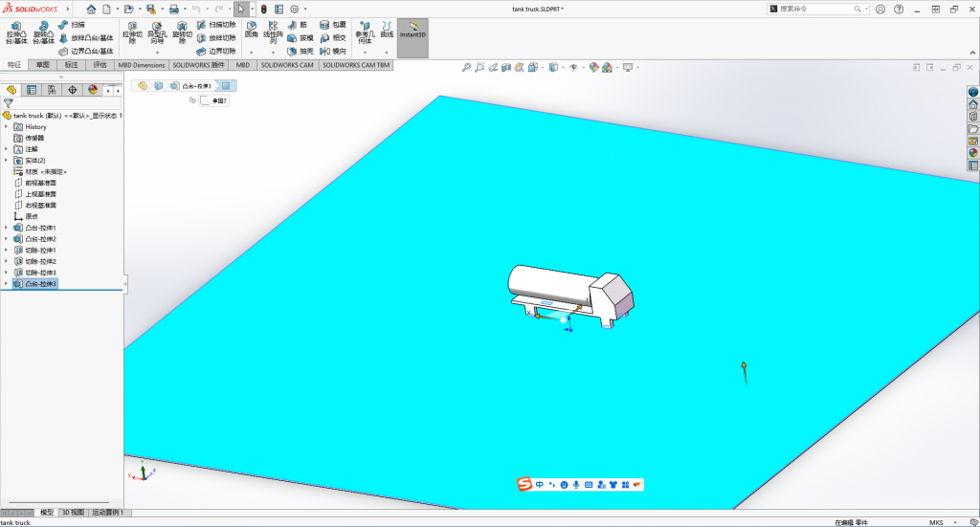Open the SOLIDWORKS CAM tab

pos(287,65)
